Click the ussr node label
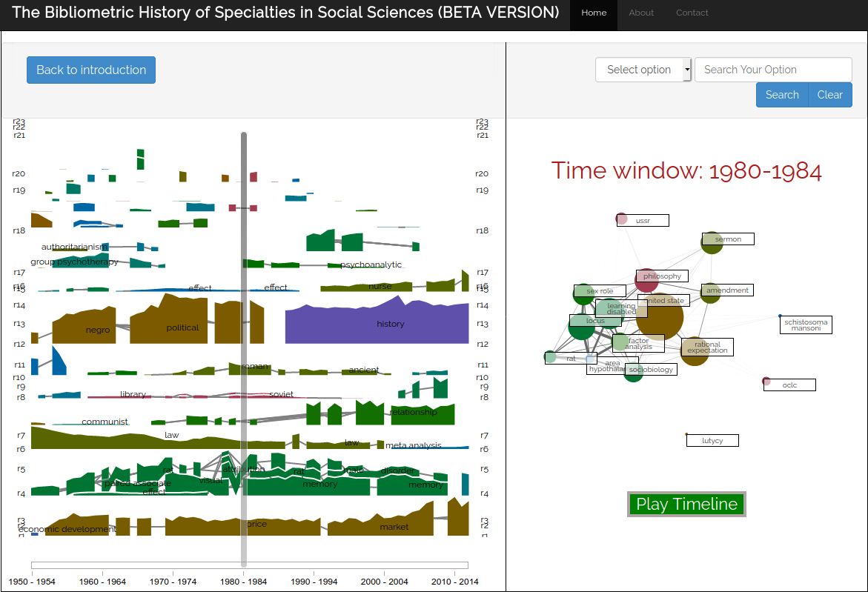This screenshot has width=868, height=592. [x=643, y=220]
